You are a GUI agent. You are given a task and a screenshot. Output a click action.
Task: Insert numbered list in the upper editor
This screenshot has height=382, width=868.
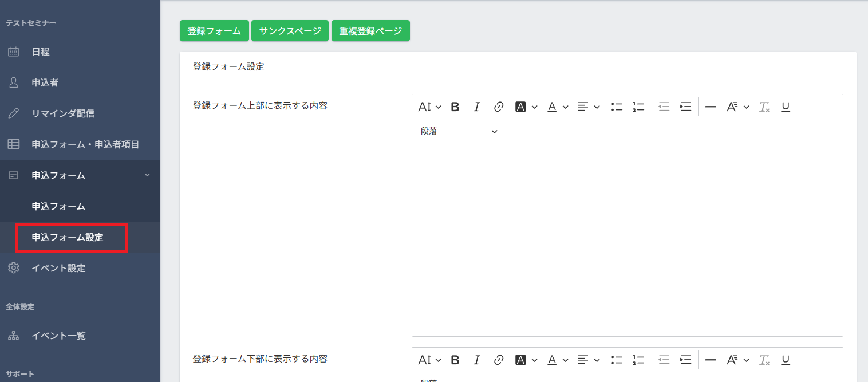coord(638,107)
